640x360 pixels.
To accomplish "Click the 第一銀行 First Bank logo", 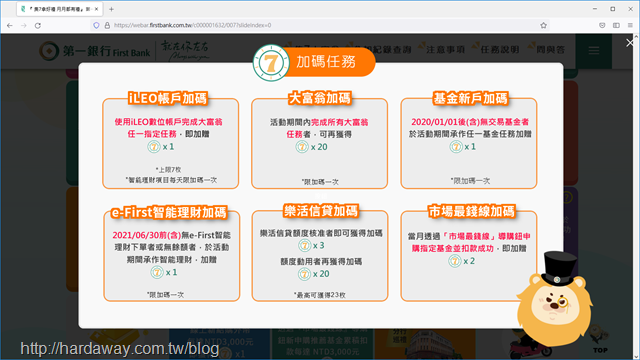I will click(95, 51).
